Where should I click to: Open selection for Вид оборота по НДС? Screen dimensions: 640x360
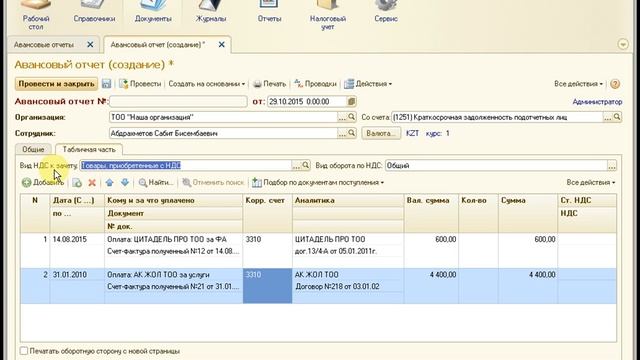(611, 165)
